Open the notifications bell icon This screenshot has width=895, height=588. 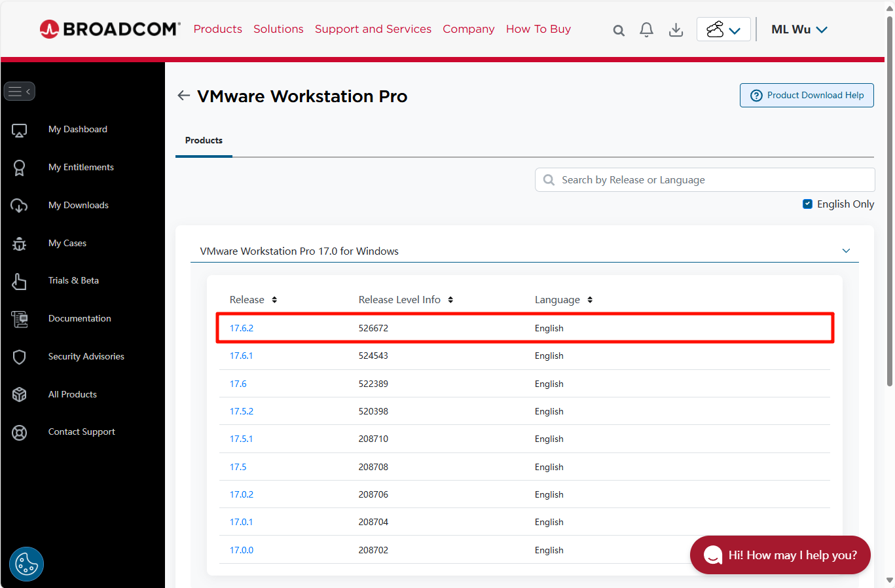pos(646,29)
